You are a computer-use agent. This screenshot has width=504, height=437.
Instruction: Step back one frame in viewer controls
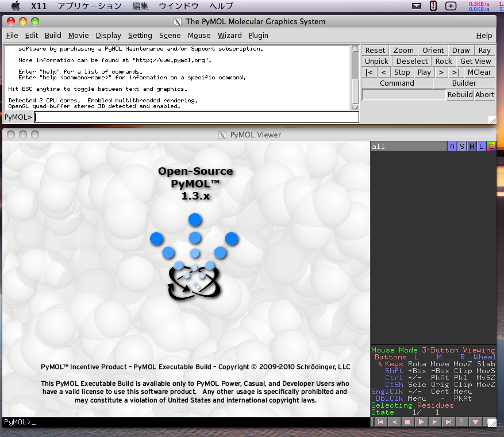click(394, 422)
